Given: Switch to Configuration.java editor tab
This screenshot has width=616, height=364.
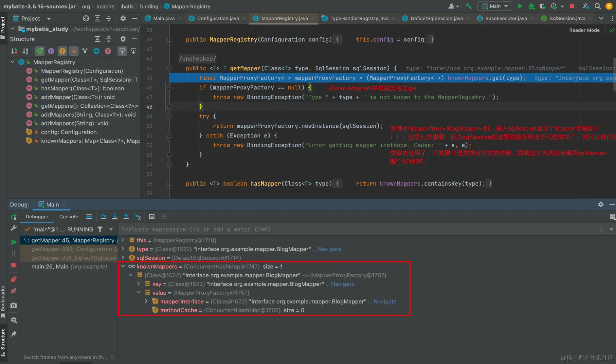Looking at the screenshot, I should pos(218,18).
